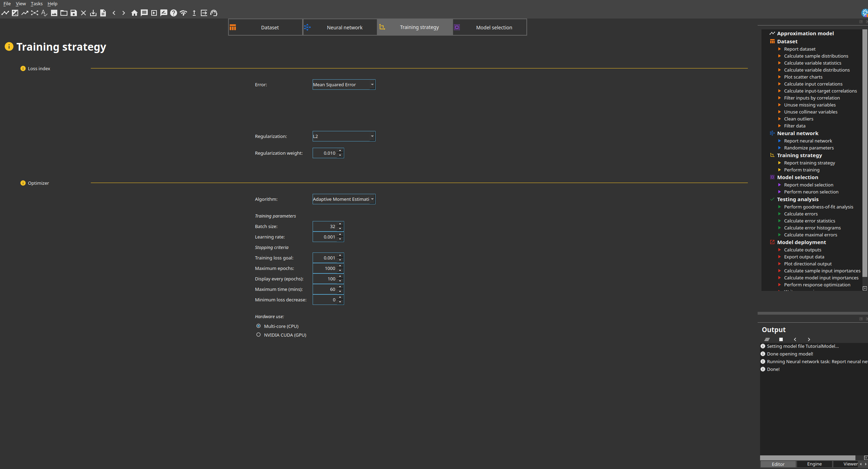Screen dimensions: 868x469
Task: Run Calculate variable statistics task
Action: click(812, 63)
